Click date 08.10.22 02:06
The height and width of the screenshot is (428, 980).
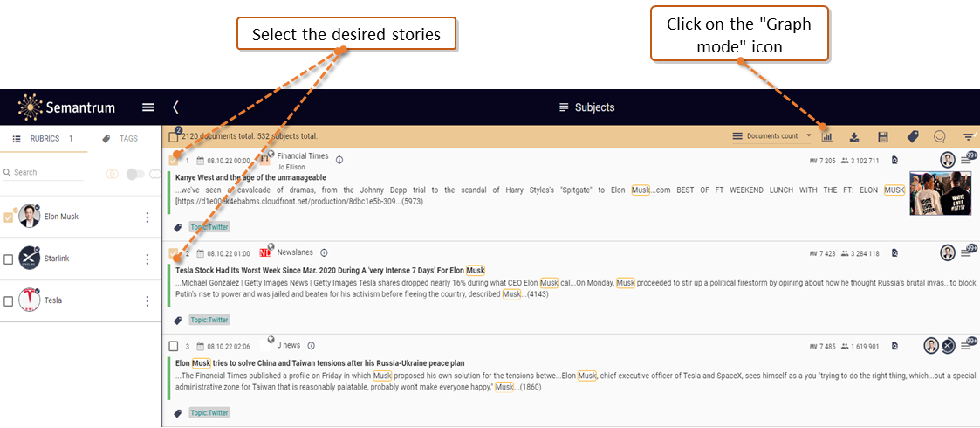228,347
